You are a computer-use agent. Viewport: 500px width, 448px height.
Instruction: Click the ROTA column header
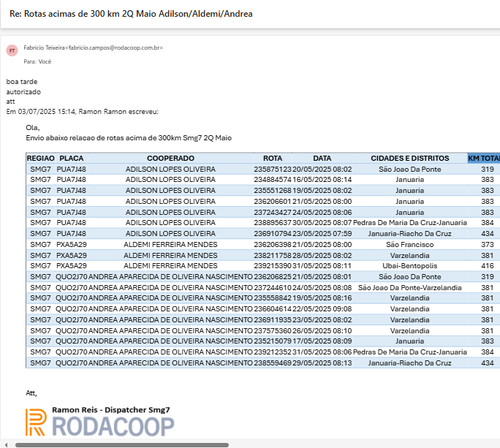[x=273, y=158]
